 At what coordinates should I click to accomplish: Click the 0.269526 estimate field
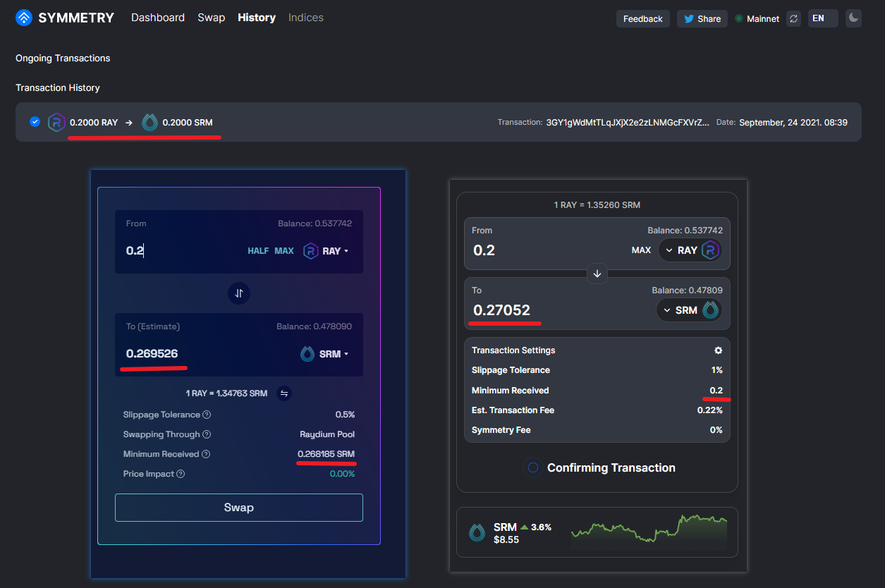pos(152,354)
